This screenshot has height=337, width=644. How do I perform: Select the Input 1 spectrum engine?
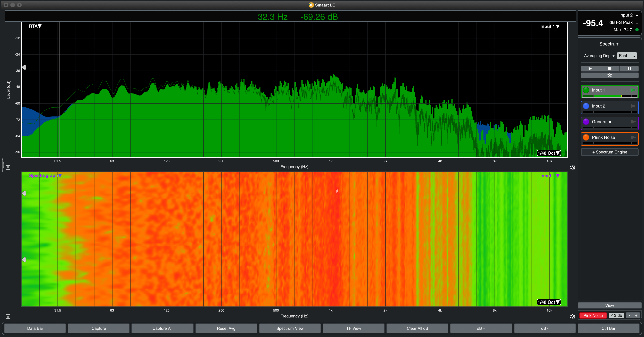[609, 91]
